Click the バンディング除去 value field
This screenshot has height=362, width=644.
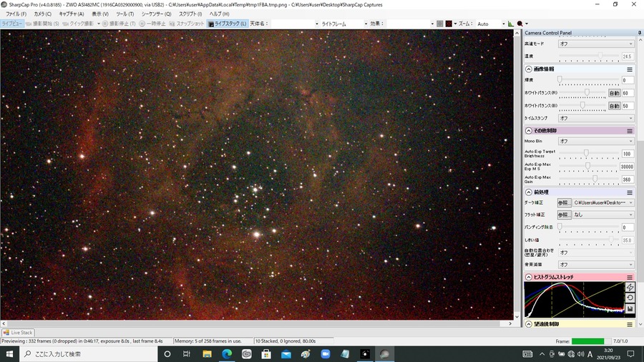coord(627,228)
